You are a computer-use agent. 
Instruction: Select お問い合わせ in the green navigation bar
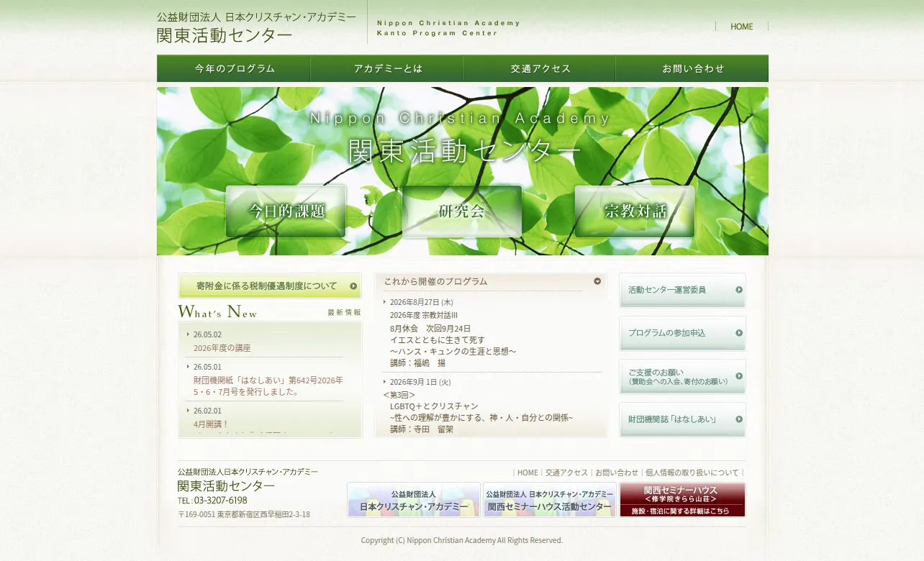(692, 68)
